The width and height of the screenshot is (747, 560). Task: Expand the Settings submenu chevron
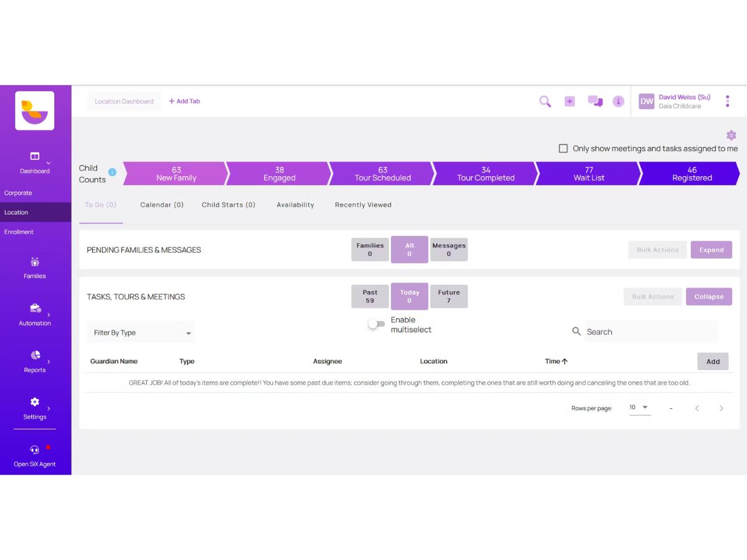coord(49,408)
